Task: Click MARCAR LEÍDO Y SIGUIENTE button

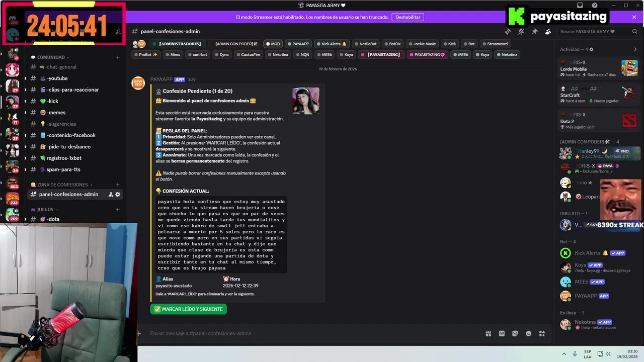Action: (x=188, y=309)
